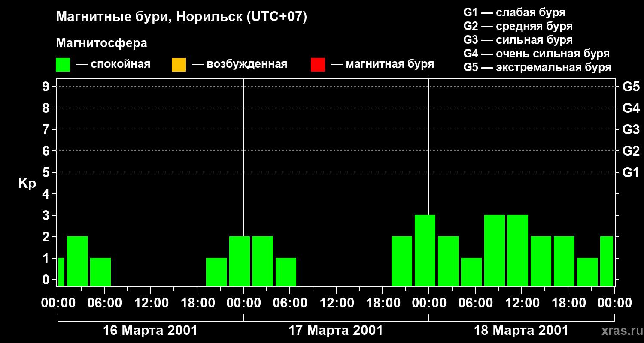Screen dimensions: 644x343
Task: Click the 'G1 — слабая буря' legend line
Action: click(514, 12)
